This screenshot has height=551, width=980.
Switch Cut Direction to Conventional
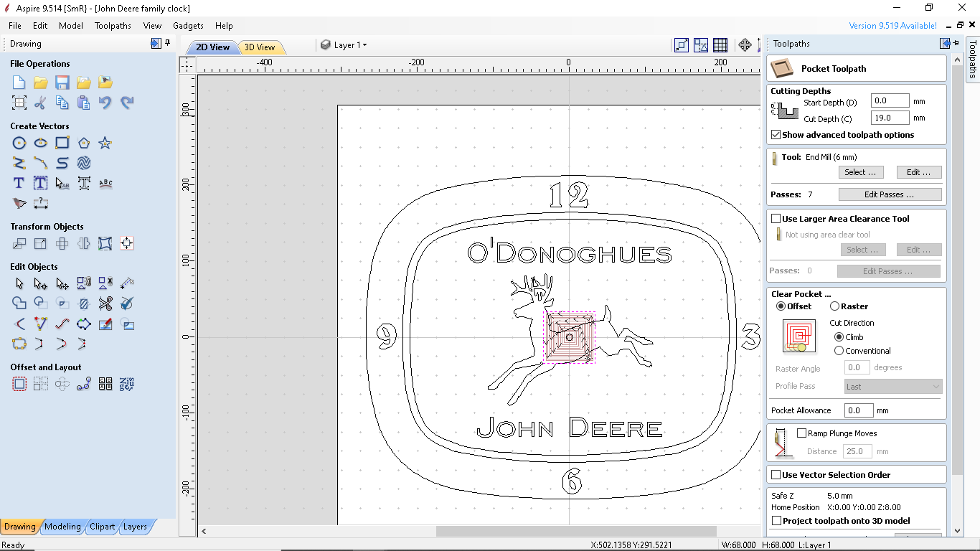(839, 351)
